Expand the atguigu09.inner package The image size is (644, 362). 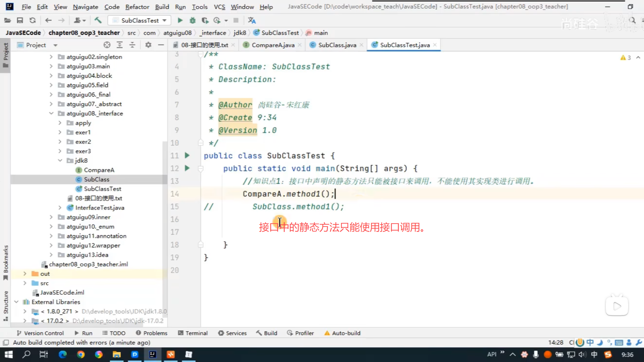click(x=51, y=217)
